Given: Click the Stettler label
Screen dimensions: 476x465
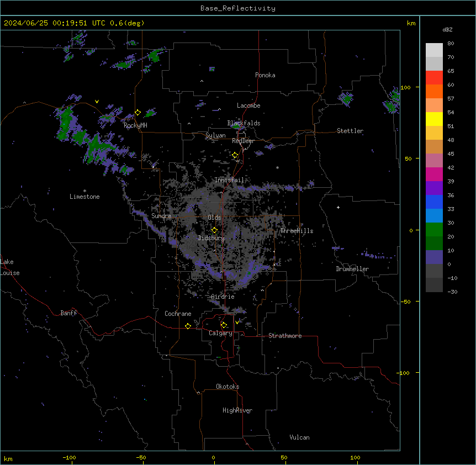Looking at the screenshot, I should pyautogui.click(x=350, y=131).
